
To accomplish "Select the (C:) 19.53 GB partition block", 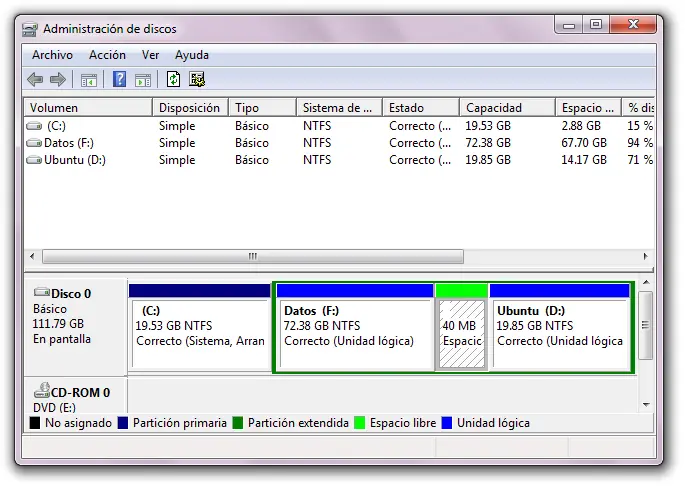I will pyautogui.click(x=200, y=327).
